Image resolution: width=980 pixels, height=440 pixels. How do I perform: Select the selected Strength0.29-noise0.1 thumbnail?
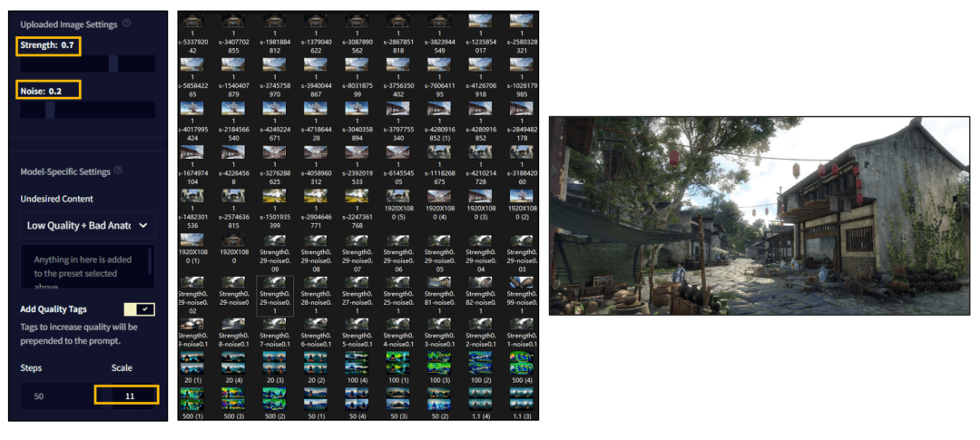coord(274,296)
